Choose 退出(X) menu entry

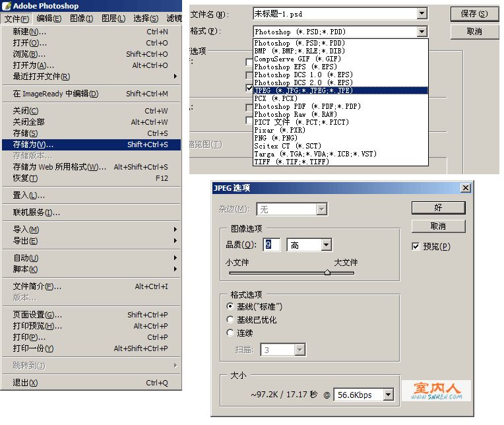91,383
